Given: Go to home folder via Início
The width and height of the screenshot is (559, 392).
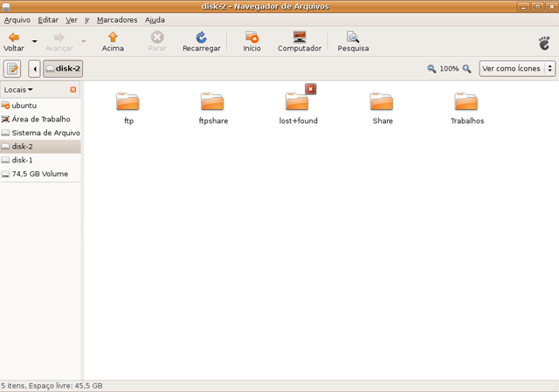Looking at the screenshot, I should 252,42.
